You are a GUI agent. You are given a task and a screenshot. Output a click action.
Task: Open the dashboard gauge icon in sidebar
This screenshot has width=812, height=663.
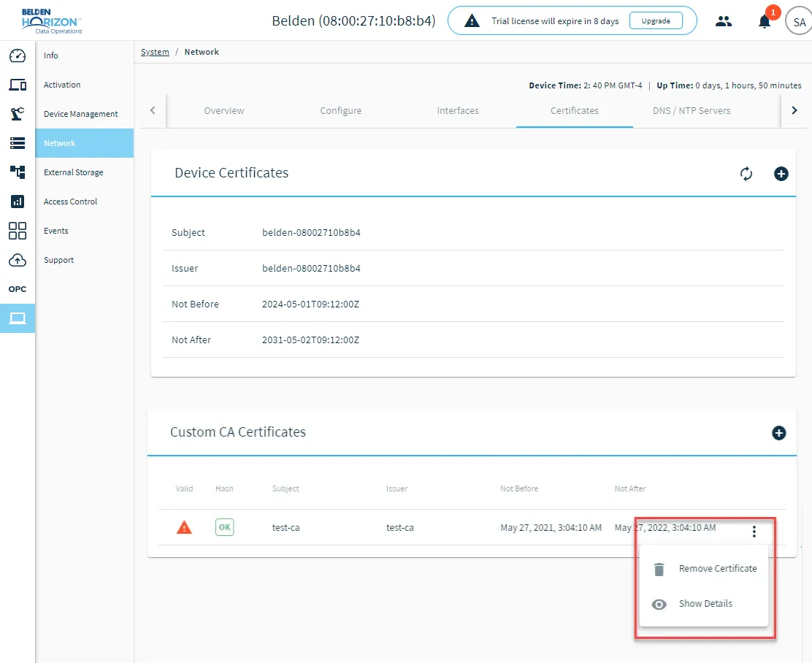[18, 55]
